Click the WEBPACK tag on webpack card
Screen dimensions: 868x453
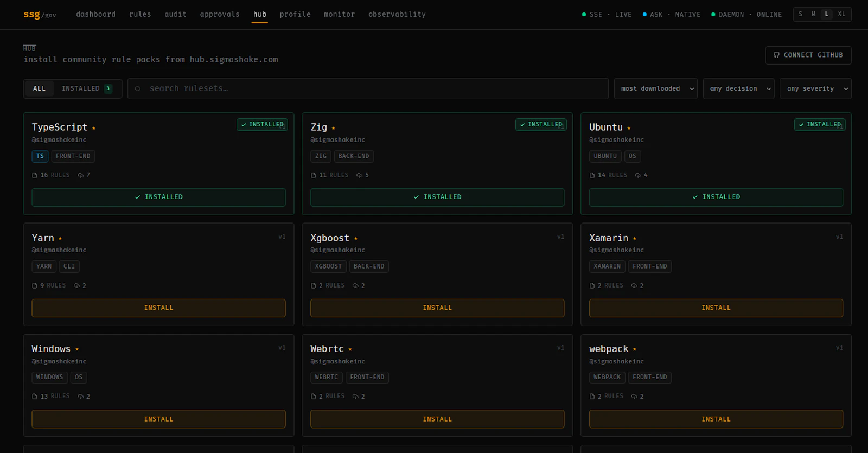tap(607, 378)
